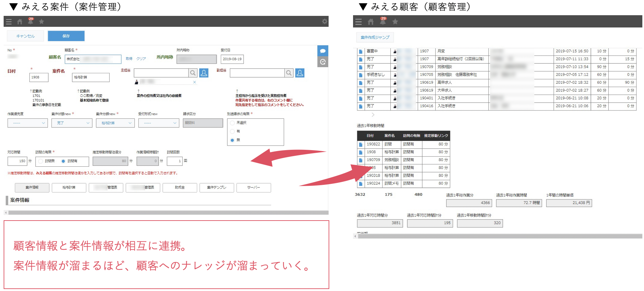
Task: Expand the 案件分類new dropdown showing 給与計算
Action: coord(115,123)
